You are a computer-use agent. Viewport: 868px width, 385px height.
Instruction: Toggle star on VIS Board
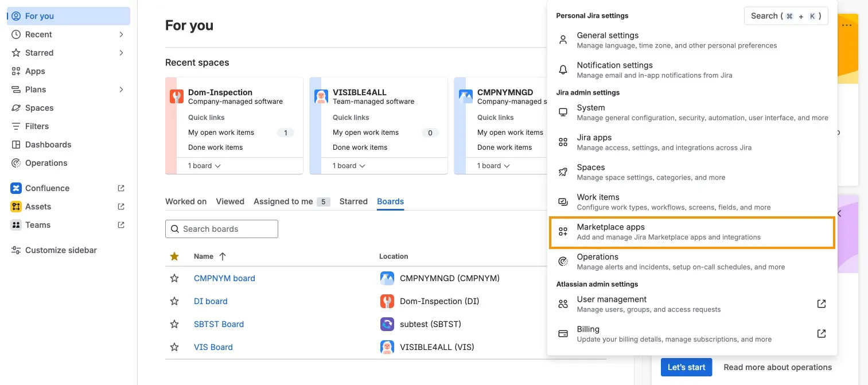point(174,347)
